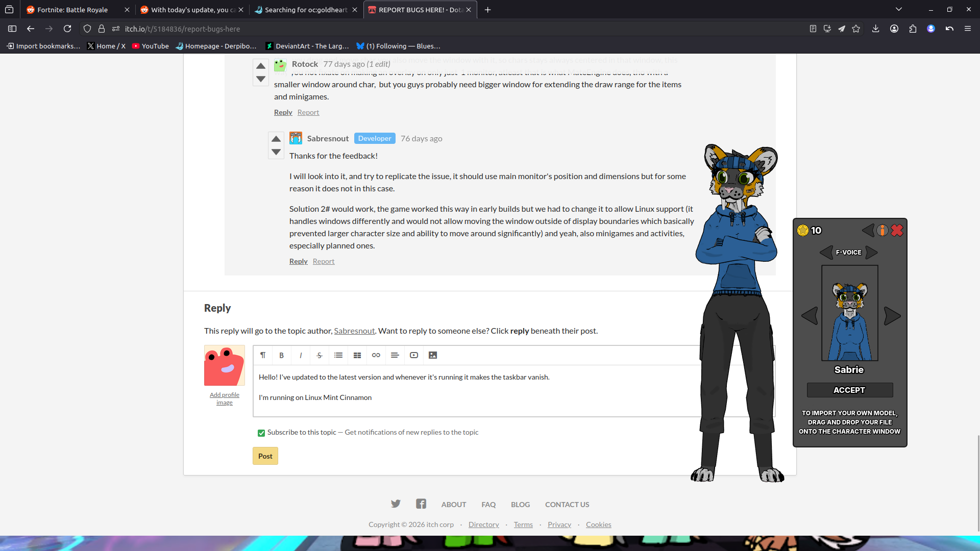Insert bullet list in reply editor

(338, 355)
